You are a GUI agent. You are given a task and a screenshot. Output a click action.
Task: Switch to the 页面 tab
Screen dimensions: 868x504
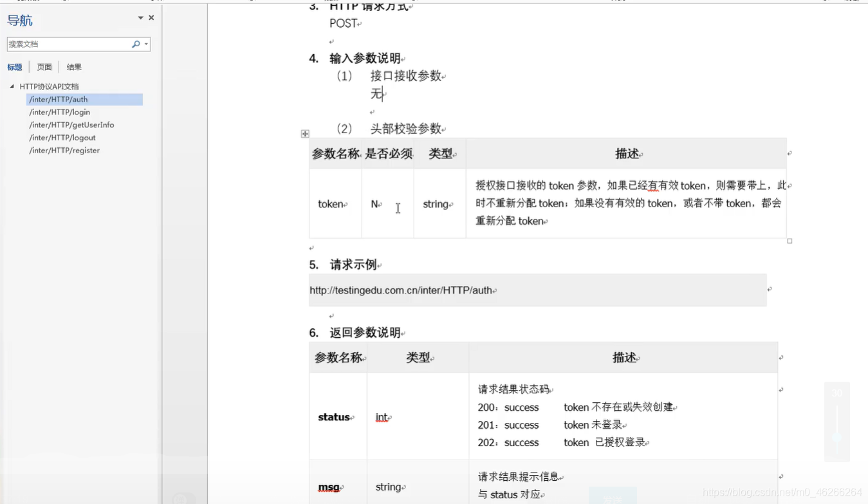tap(44, 67)
